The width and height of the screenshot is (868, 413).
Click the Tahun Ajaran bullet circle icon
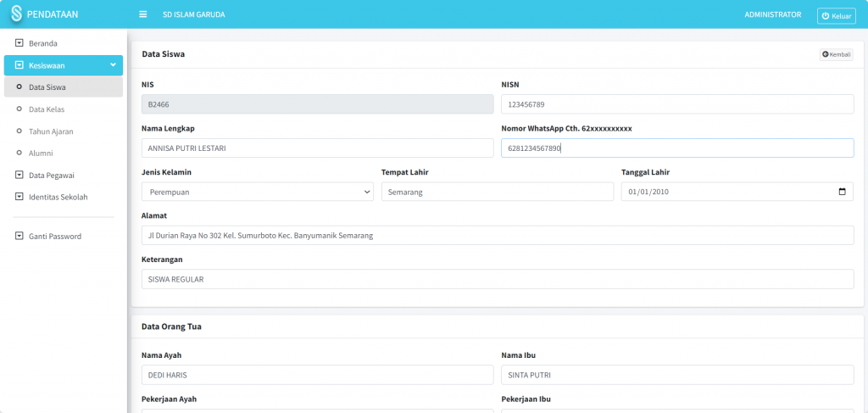tap(19, 131)
